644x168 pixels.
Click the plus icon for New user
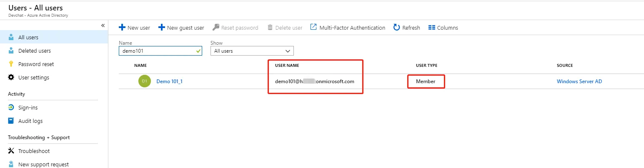click(122, 28)
